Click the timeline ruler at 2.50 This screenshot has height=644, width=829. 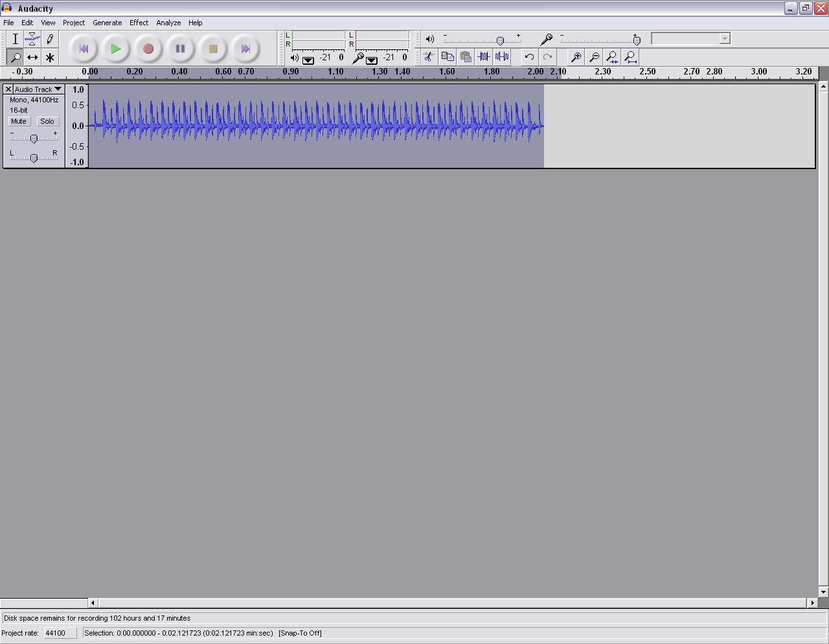coord(648,72)
